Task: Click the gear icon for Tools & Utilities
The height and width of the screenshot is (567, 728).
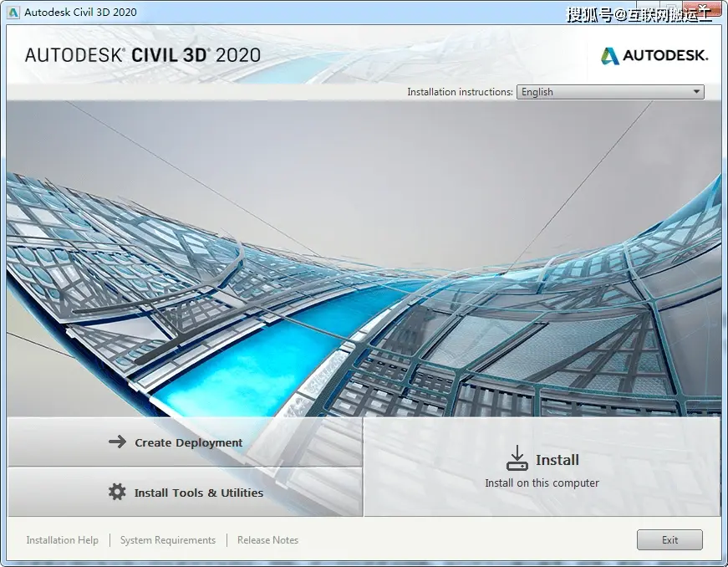Action: coord(117,492)
